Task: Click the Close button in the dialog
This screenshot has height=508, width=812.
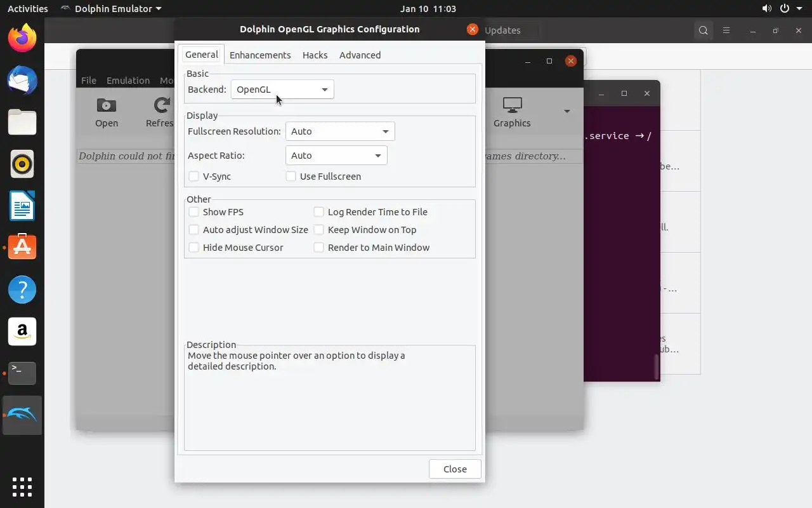Action: point(455,469)
